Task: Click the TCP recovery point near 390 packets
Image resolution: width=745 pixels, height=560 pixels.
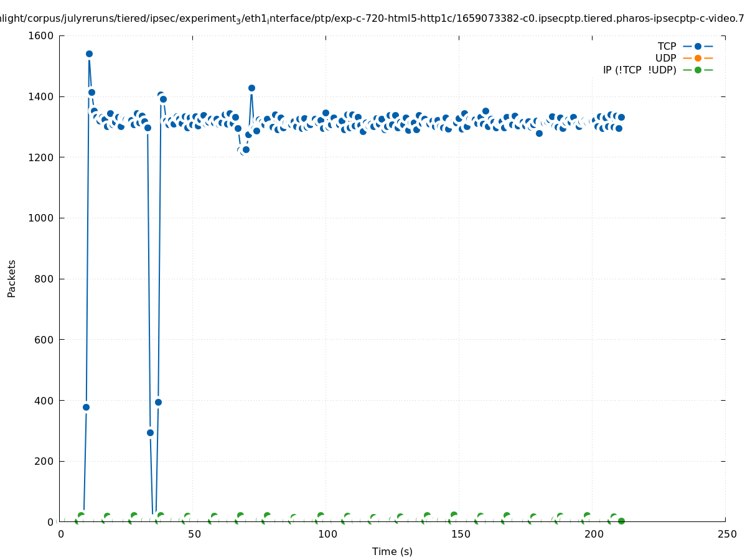Action: (158, 402)
